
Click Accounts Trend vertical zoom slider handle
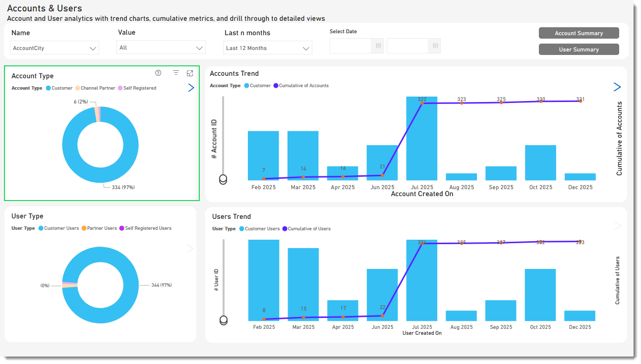223,179
